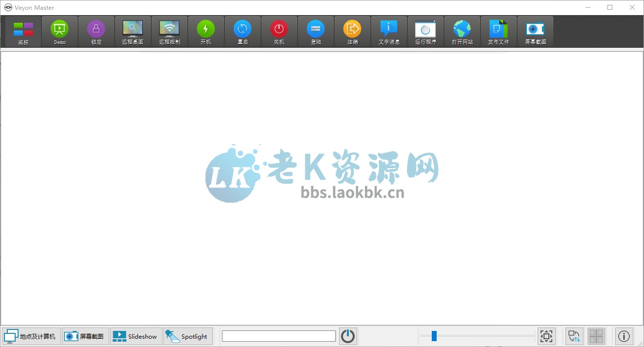Click the custom computer arrangement button

574,336
